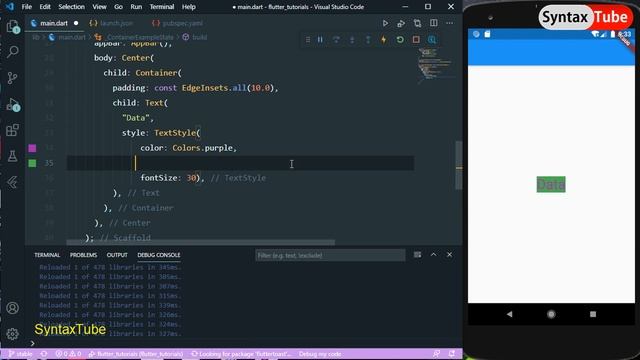Clear the debug console icon
This screenshot has width=640, height=360.
417,255
